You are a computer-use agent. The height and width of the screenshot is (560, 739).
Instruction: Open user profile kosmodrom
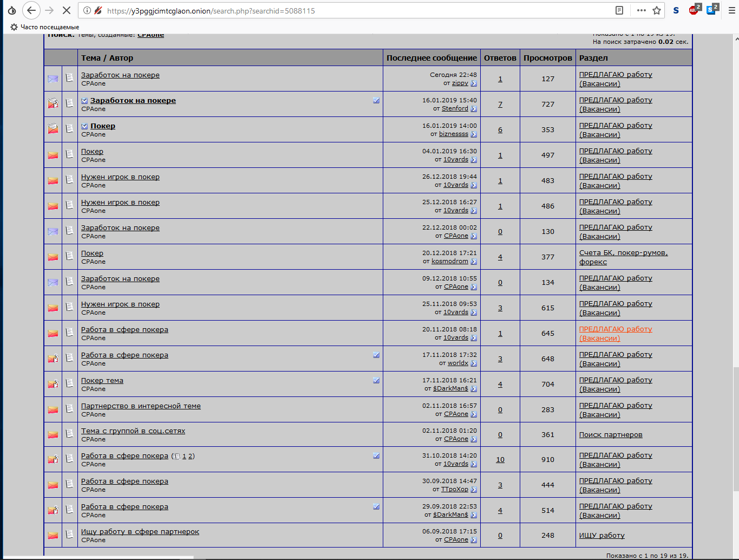point(450,261)
